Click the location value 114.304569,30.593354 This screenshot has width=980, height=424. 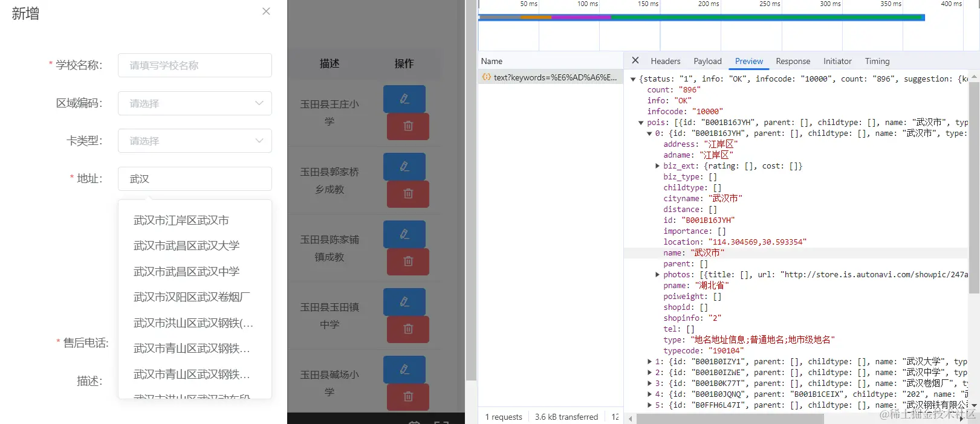pos(758,242)
